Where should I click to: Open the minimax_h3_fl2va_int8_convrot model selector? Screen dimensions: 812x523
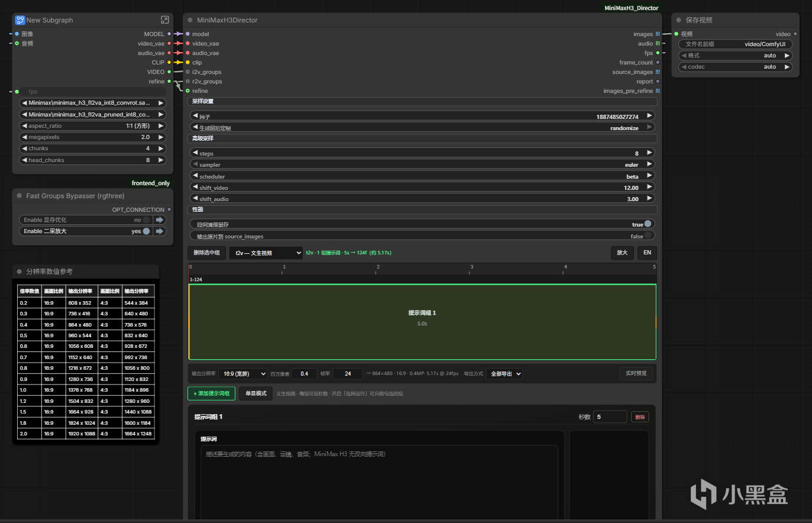pyautogui.click(x=93, y=103)
